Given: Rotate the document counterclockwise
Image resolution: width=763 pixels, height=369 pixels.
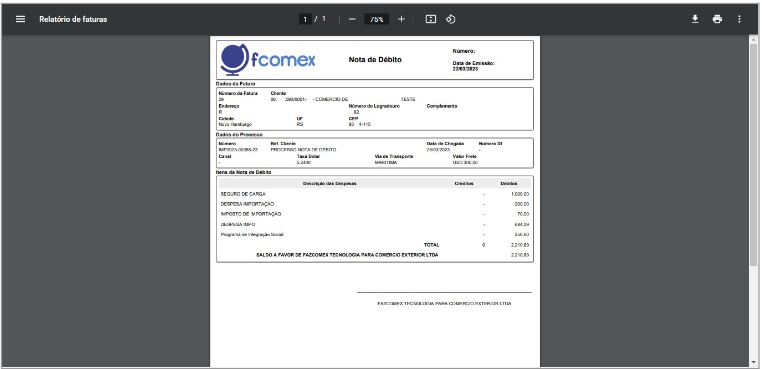Looking at the screenshot, I should coord(451,19).
